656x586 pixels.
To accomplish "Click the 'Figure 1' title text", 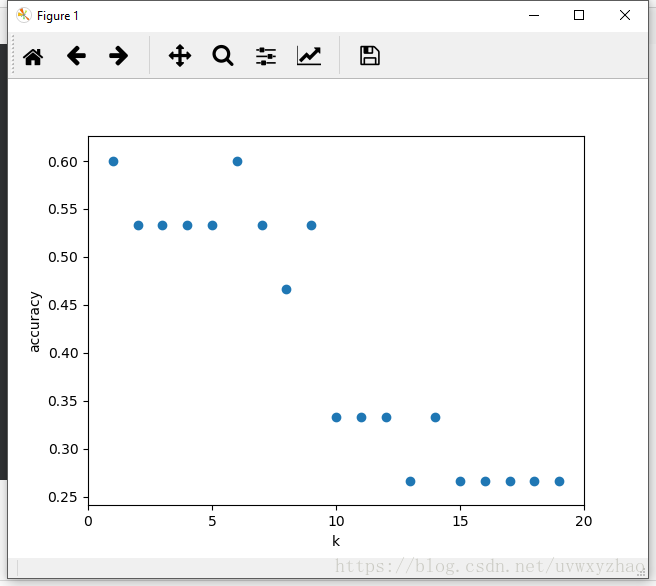I will coord(58,16).
